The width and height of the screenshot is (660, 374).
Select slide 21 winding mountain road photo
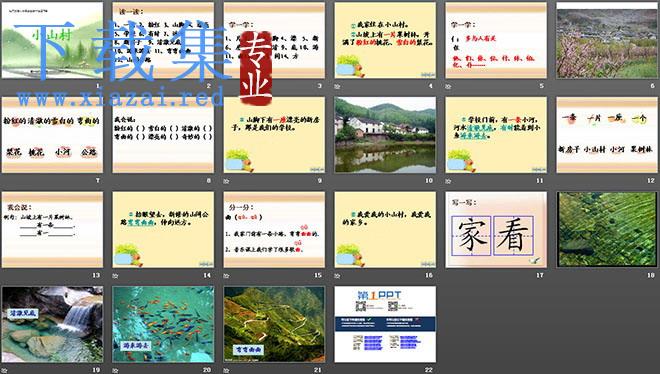[274, 324]
